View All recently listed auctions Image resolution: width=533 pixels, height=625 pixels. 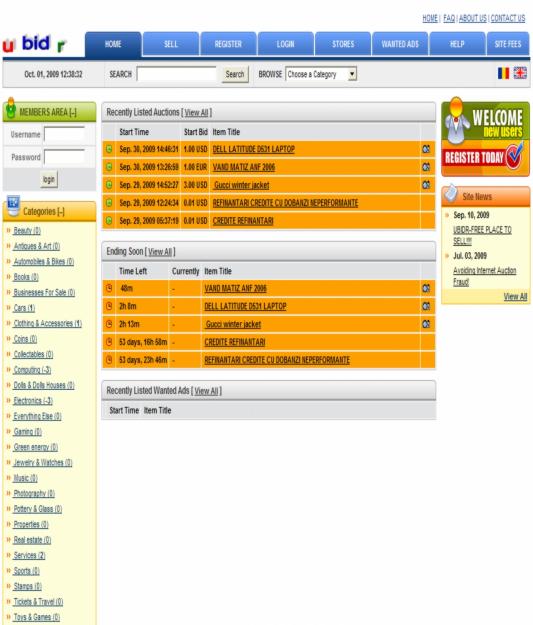pos(196,113)
